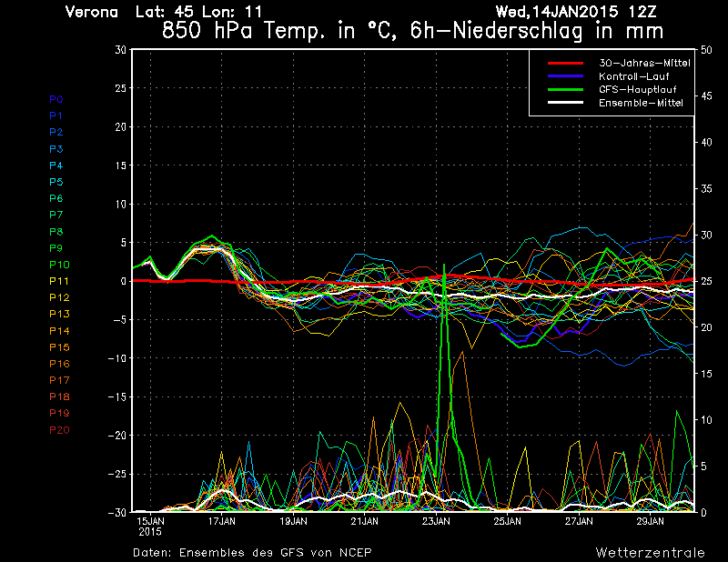The width and height of the screenshot is (728, 562).
Task: Click the P0 ensemble member label
Action: pyautogui.click(x=56, y=99)
